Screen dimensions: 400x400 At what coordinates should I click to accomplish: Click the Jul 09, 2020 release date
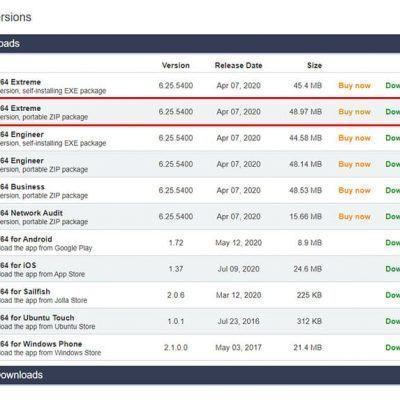click(238, 269)
